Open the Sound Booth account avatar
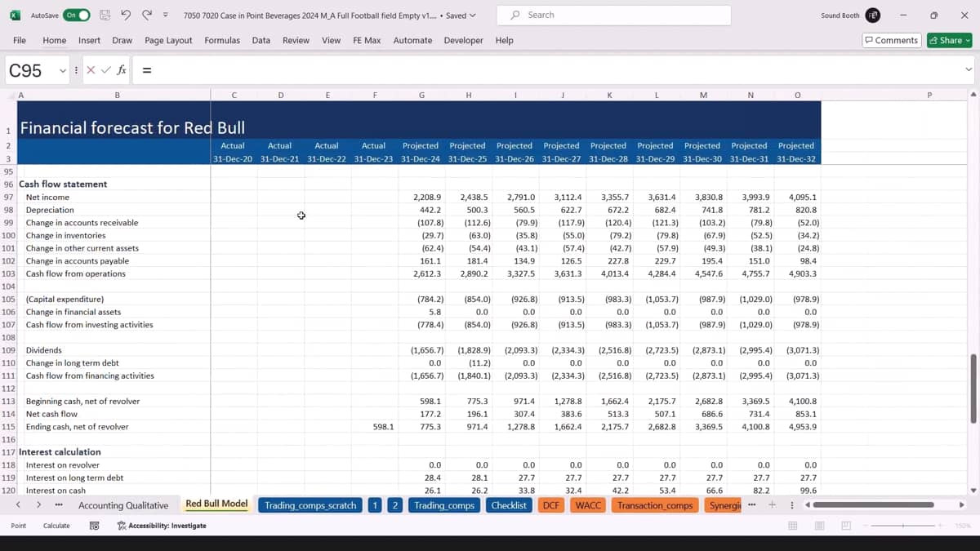 click(873, 16)
